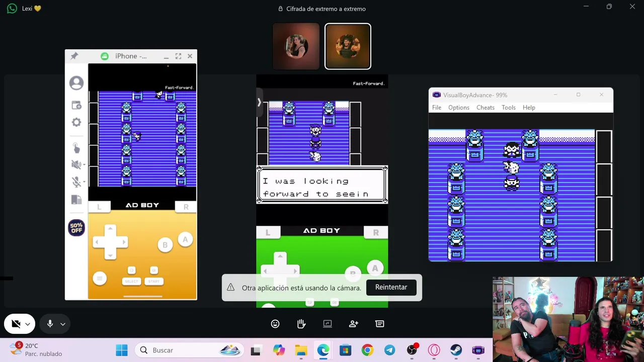Click the camera warning triangle icon
The height and width of the screenshot is (362, 644).
tap(230, 287)
